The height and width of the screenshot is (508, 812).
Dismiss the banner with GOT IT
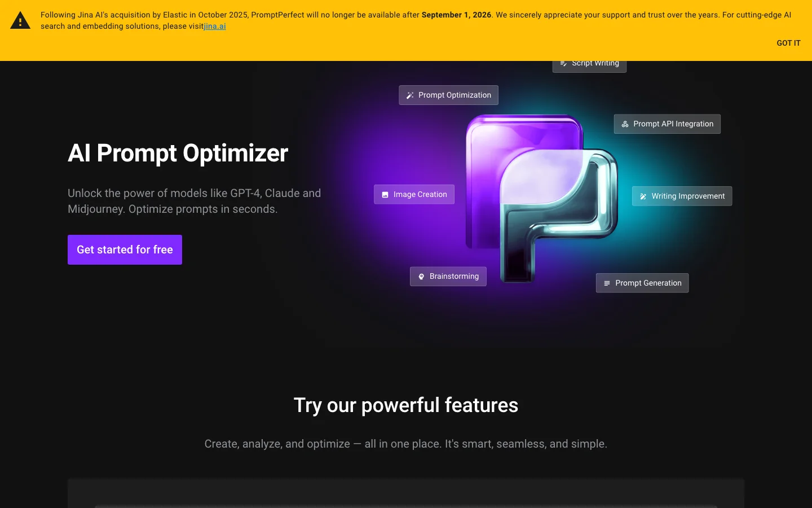[x=788, y=43]
